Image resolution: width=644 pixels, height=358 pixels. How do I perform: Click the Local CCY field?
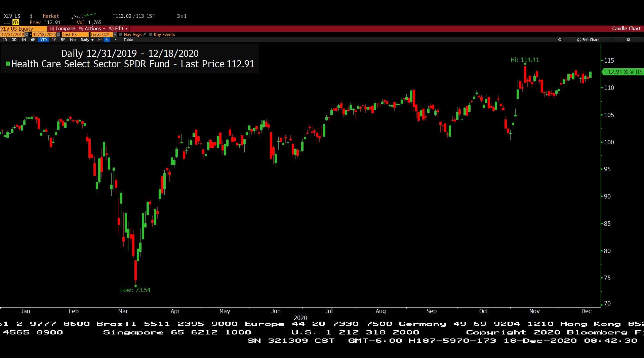(x=102, y=34)
